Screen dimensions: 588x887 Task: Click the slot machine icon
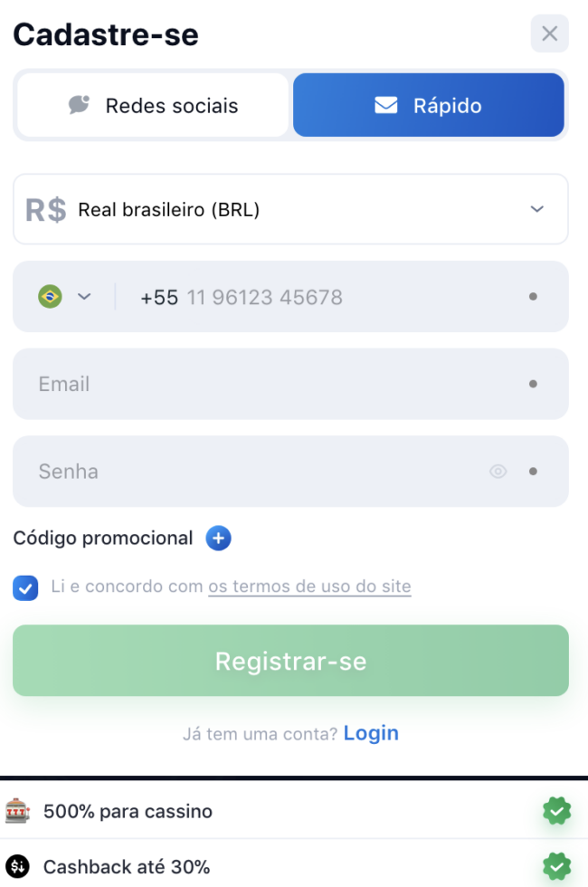17,811
